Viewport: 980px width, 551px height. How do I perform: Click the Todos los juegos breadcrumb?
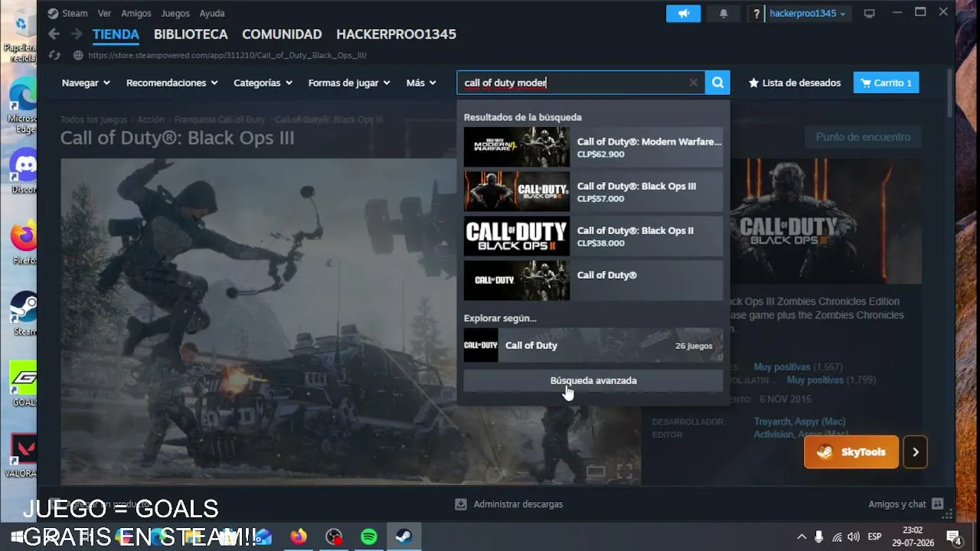tap(93, 119)
